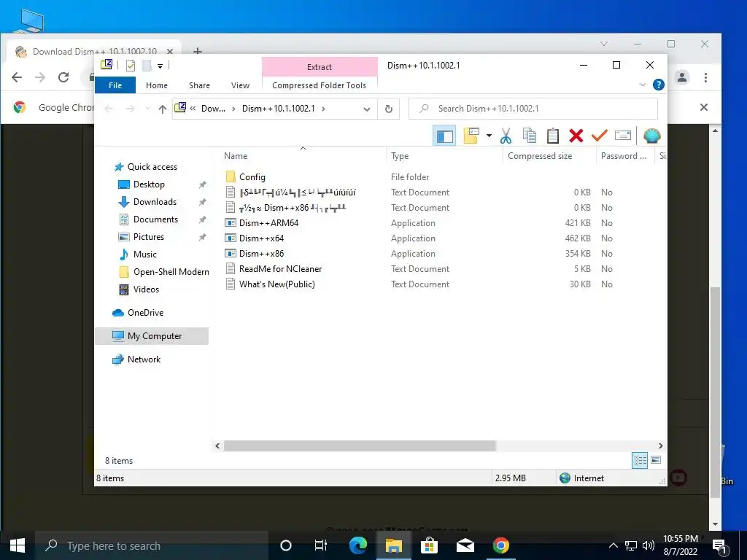Click Chrome icon on the taskbar
This screenshot has height=560, width=747.
point(500,545)
